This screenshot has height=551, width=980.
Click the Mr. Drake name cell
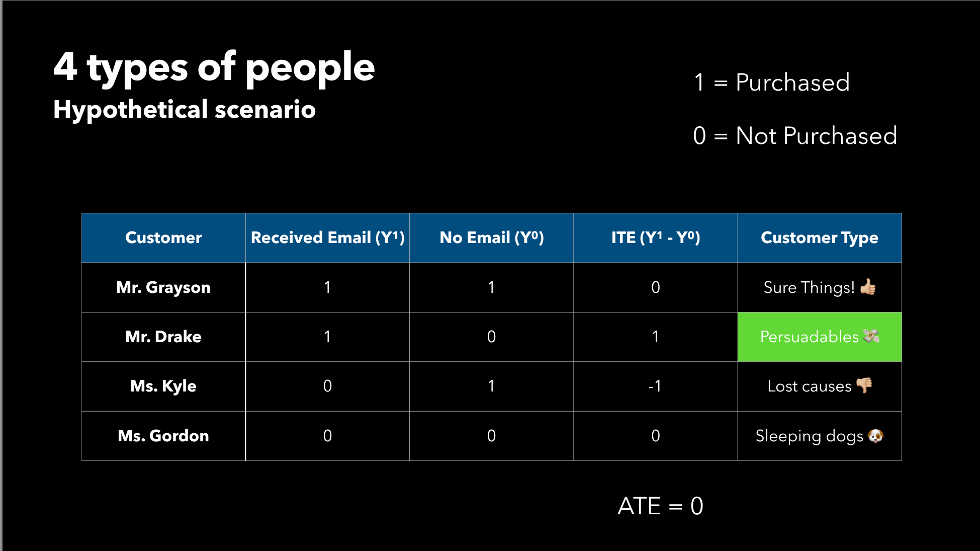163,337
